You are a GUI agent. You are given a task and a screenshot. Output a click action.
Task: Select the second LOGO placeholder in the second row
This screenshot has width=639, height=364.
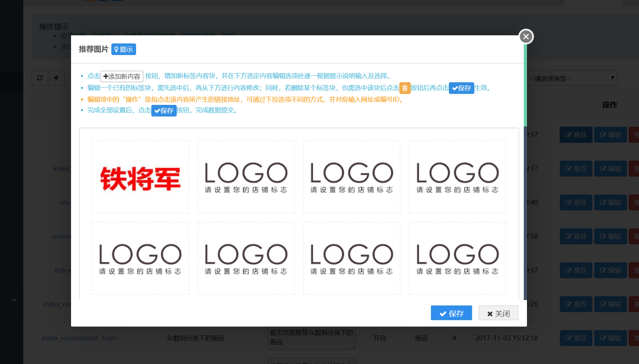246,258
